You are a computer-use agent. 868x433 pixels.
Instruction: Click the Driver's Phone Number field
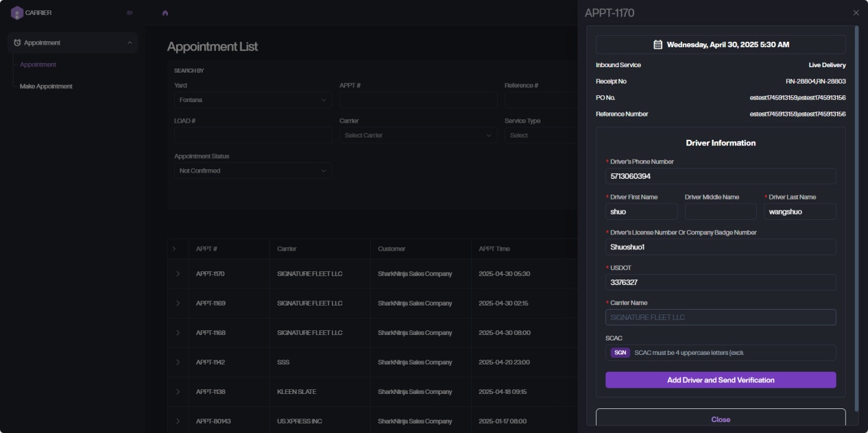(721, 176)
